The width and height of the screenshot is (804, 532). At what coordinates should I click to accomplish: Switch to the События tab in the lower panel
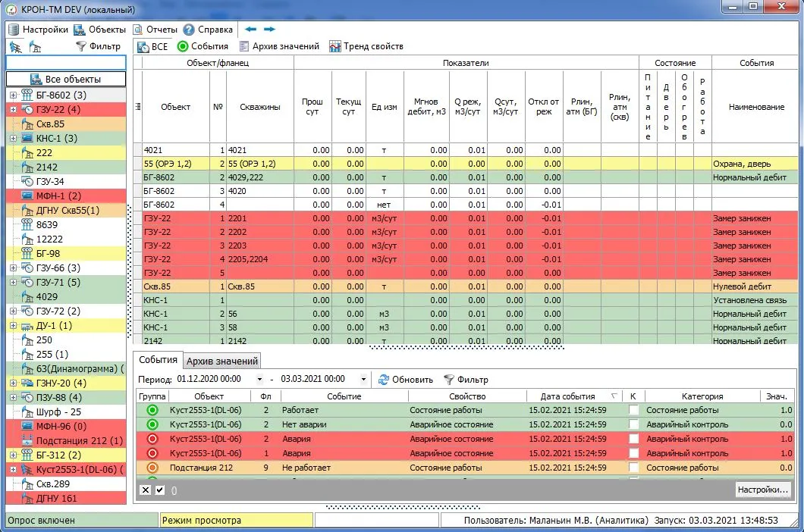158,360
